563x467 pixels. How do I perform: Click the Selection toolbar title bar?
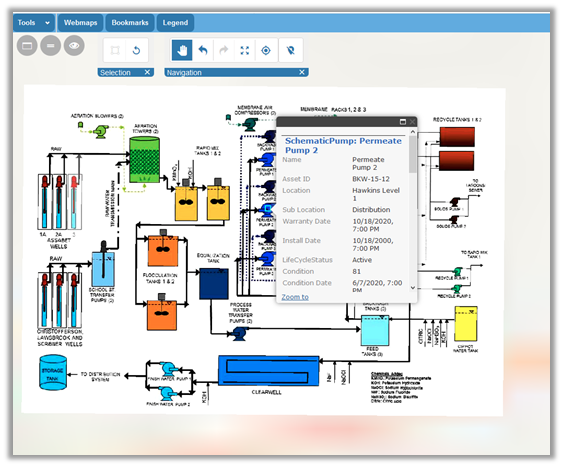click(x=126, y=72)
